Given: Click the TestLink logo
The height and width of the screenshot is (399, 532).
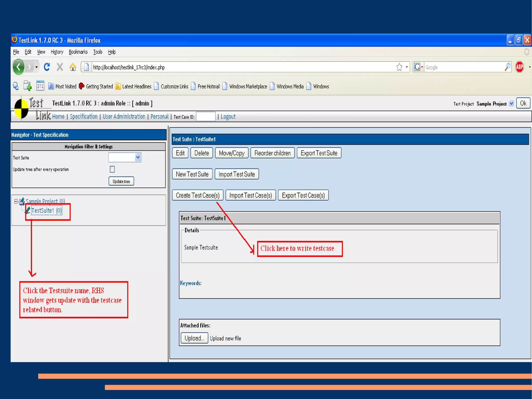Looking at the screenshot, I should (32, 109).
